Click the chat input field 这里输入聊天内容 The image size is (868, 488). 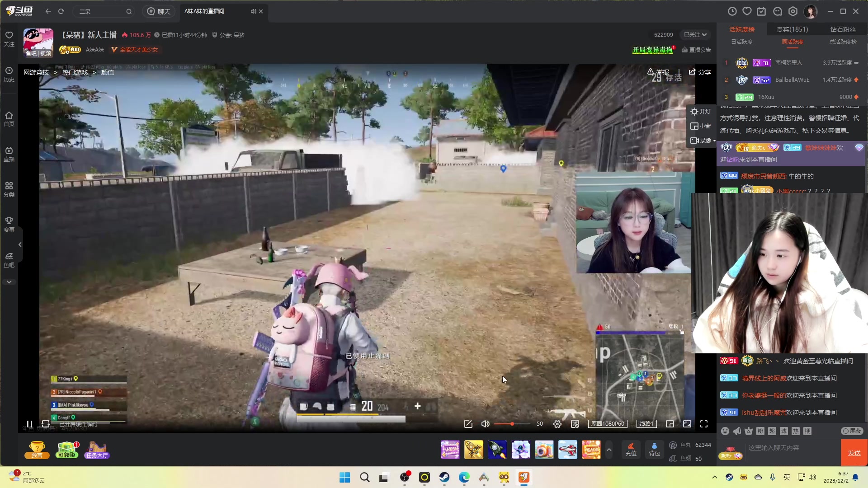click(x=793, y=448)
